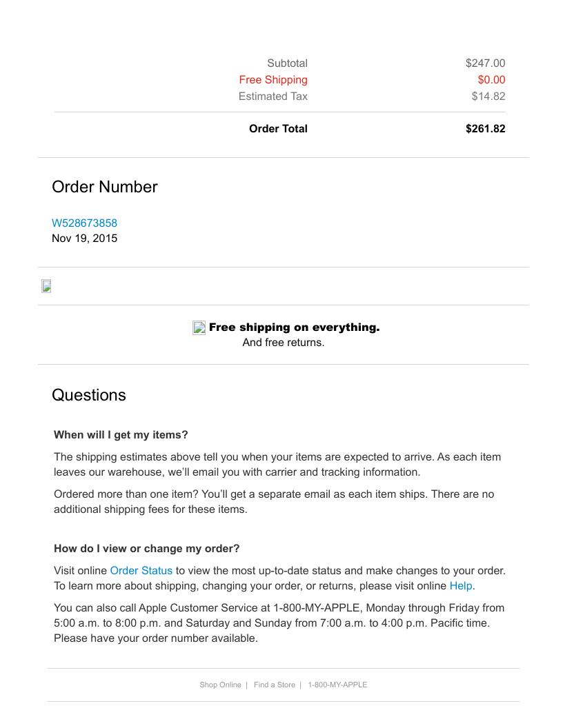Follow the Help link
563x728 pixels.
(461, 586)
